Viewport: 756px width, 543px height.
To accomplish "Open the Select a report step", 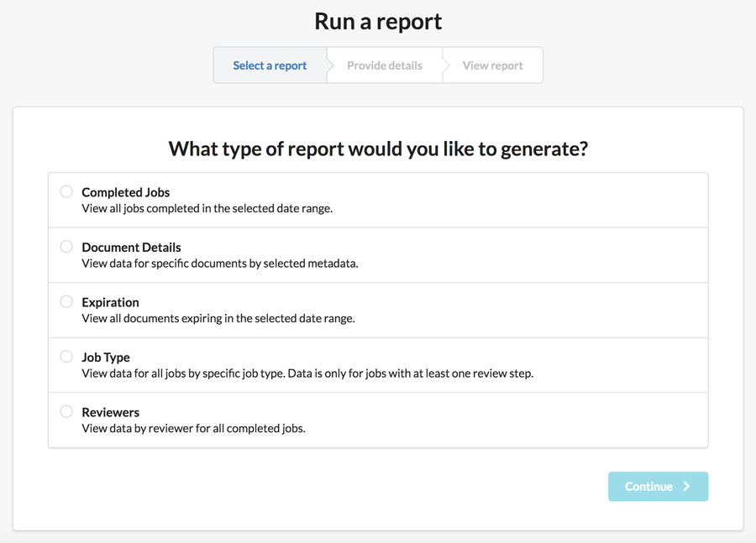I will coord(270,65).
